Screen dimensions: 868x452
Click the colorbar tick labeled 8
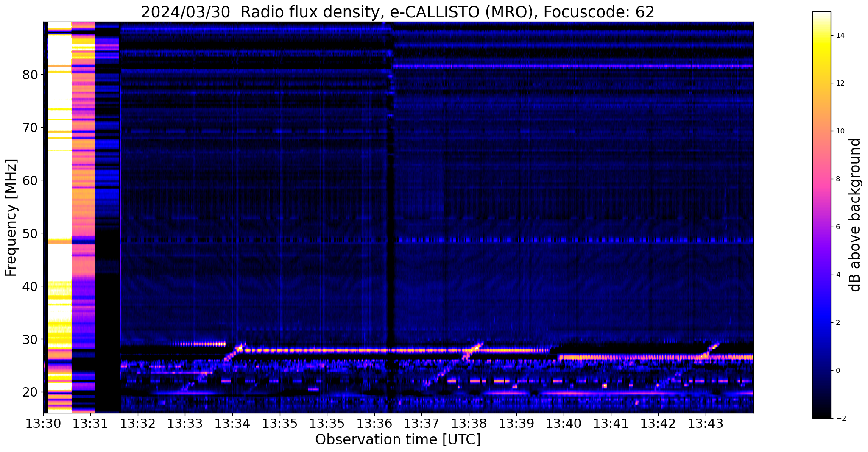pos(837,179)
